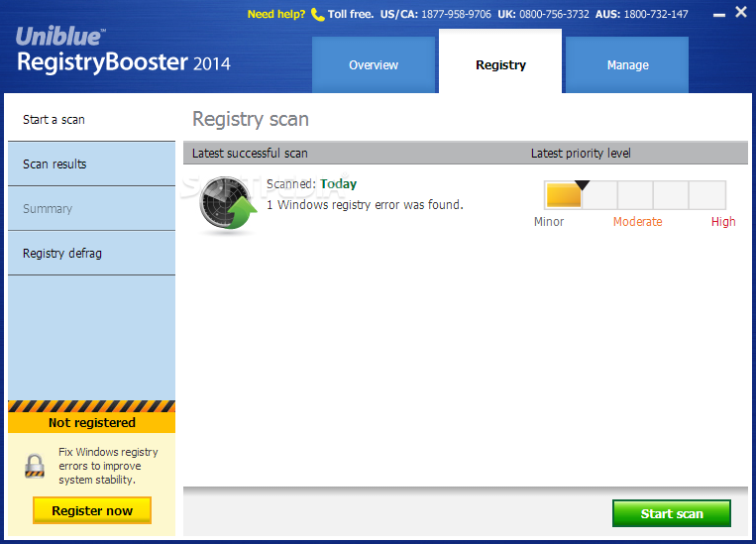
Task: Click the Register now button
Action: (x=92, y=510)
